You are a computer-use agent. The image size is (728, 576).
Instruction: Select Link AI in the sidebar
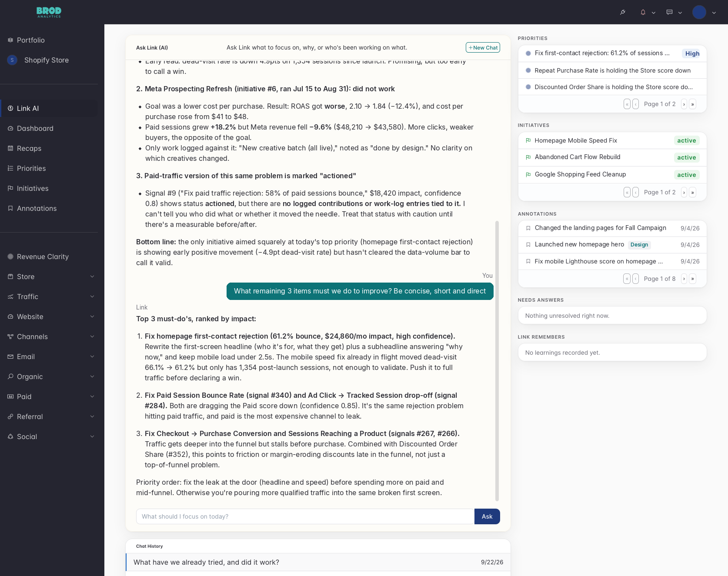click(x=49, y=108)
